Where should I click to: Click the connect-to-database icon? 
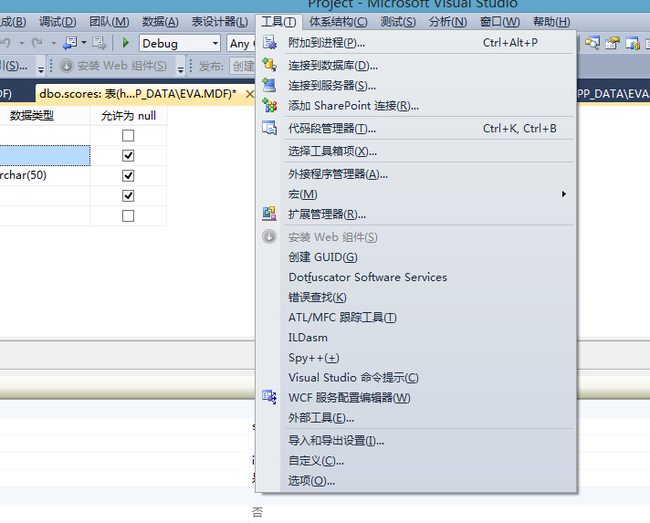click(x=269, y=65)
